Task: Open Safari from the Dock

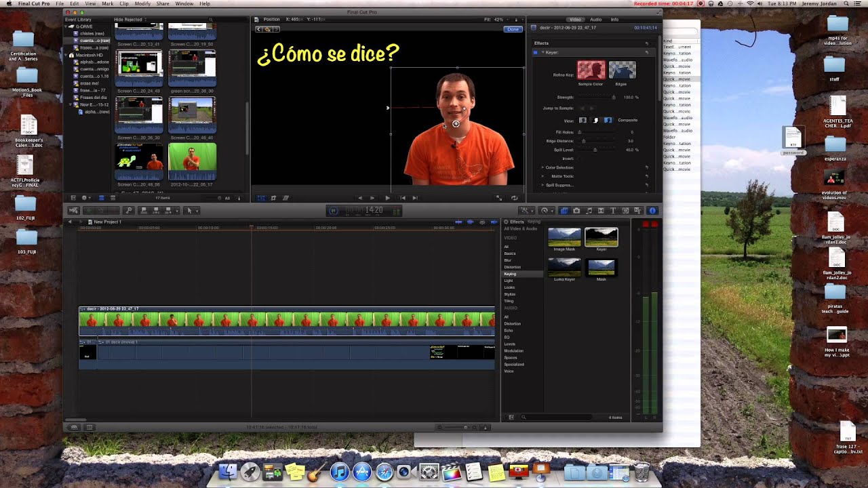Action: click(384, 472)
